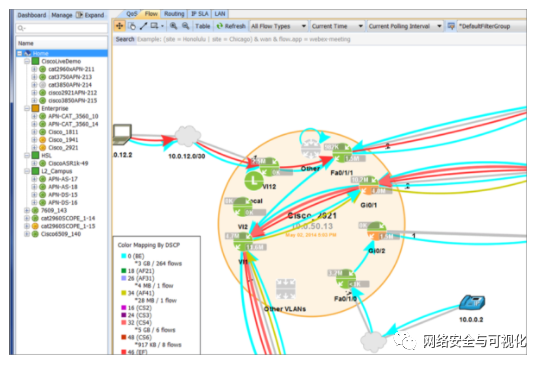Select the Gi0/2 interface node
The image size is (544, 366).
coord(377,231)
